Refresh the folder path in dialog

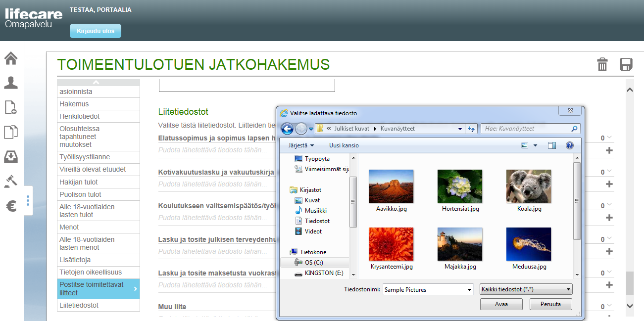coord(471,129)
